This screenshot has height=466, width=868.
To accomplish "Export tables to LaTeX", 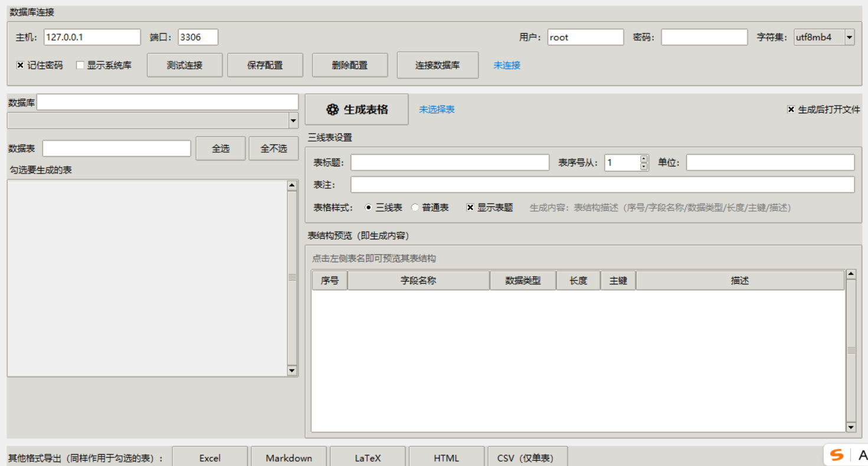I will [x=368, y=457].
